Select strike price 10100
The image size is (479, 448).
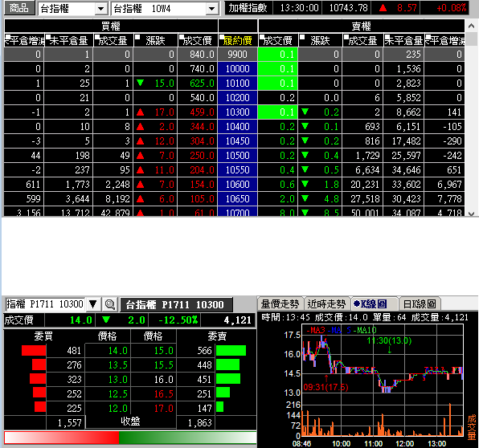point(238,83)
